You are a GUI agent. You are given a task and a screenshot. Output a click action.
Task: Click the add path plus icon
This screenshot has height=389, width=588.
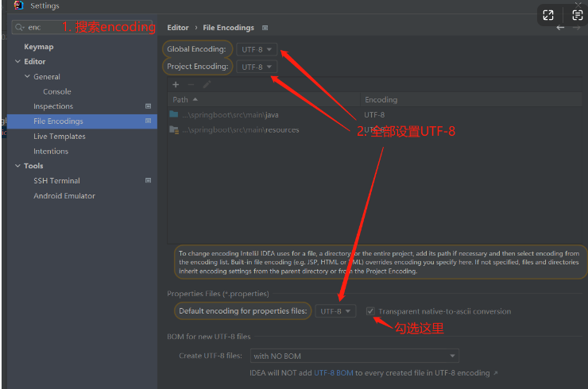click(176, 85)
